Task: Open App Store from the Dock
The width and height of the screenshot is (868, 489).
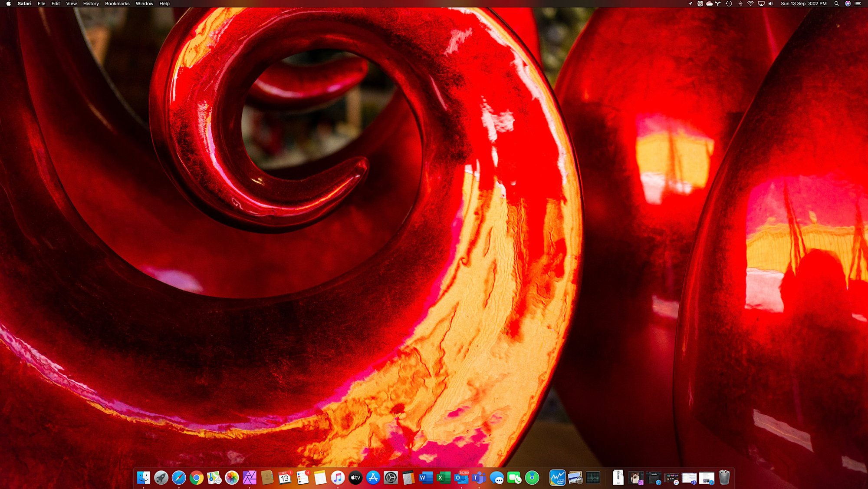Action: [x=373, y=478]
